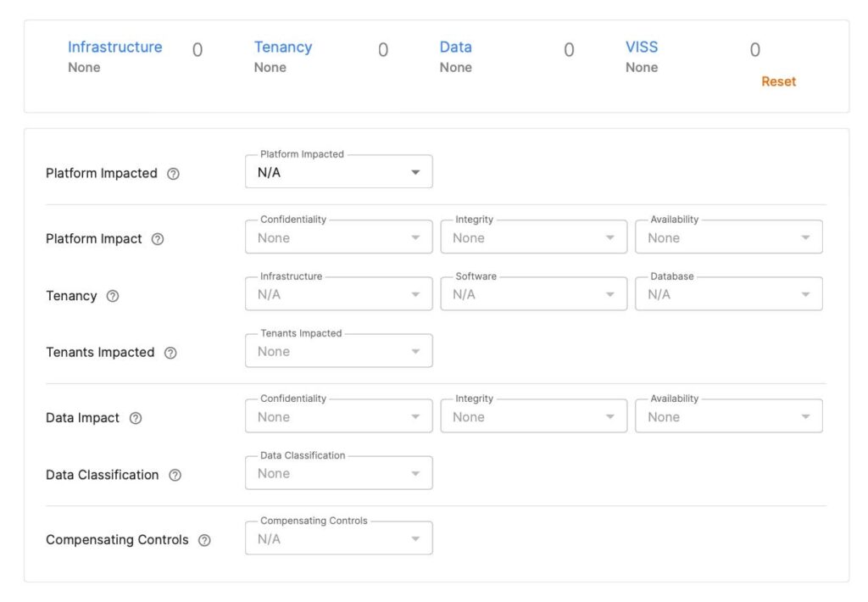
Task: Click help icon beside Data Impact label
Action: pos(136,418)
